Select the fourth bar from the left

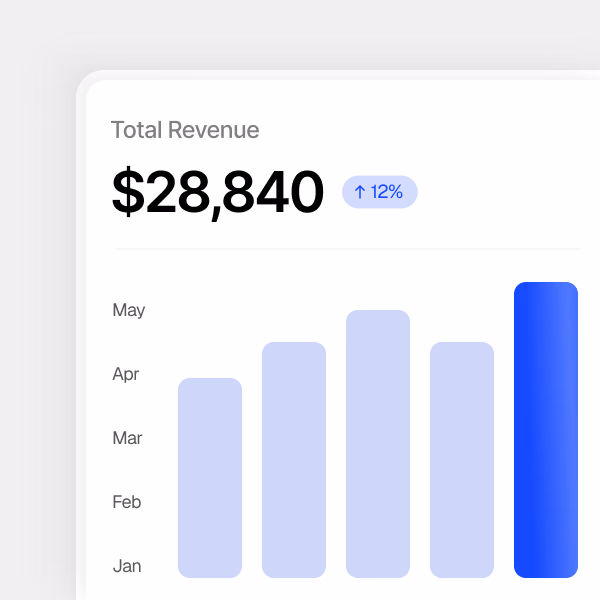pyautogui.click(x=462, y=460)
